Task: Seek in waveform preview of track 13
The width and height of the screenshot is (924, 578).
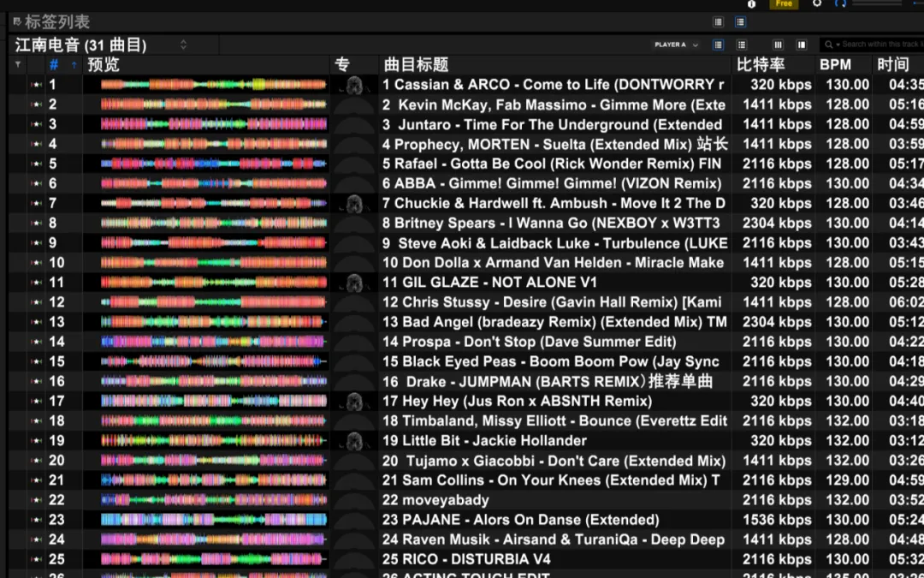Action: click(x=213, y=321)
